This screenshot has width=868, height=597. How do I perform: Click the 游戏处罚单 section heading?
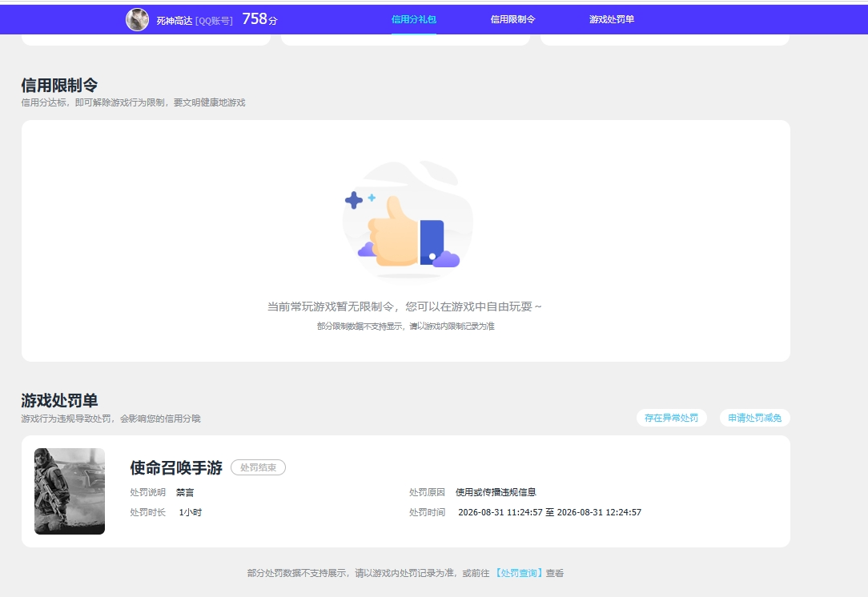(x=60, y=401)
